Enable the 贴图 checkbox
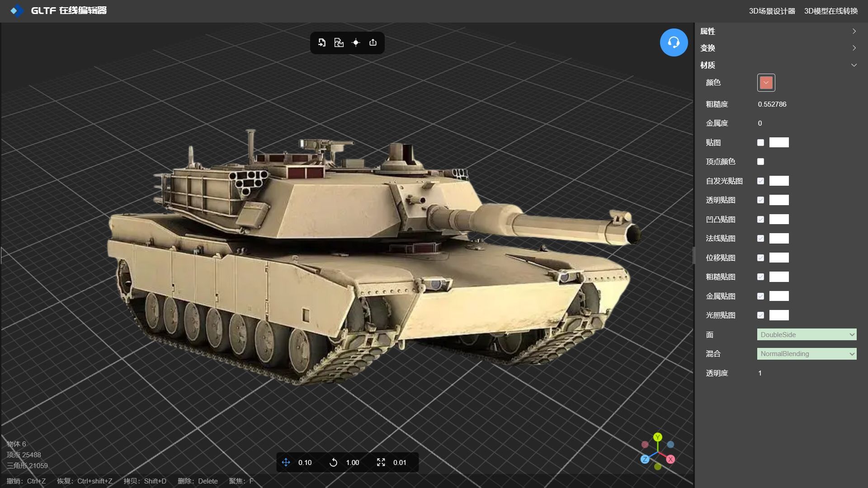Image resolution: width=868 pixels, height=488 pixels. click(x=760, y=142)
